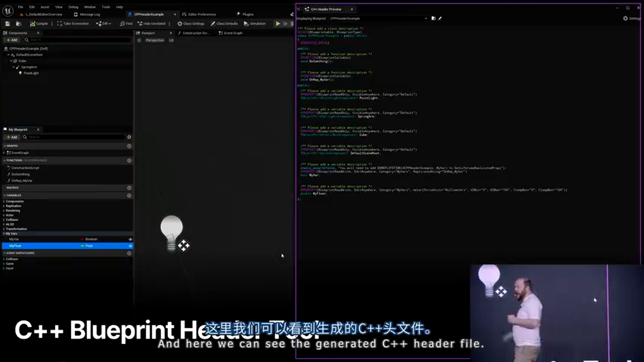Screen dimensions: 644x362
Task: Click Take Screenshot in the toolbar
Action: (x=73, y=24)
